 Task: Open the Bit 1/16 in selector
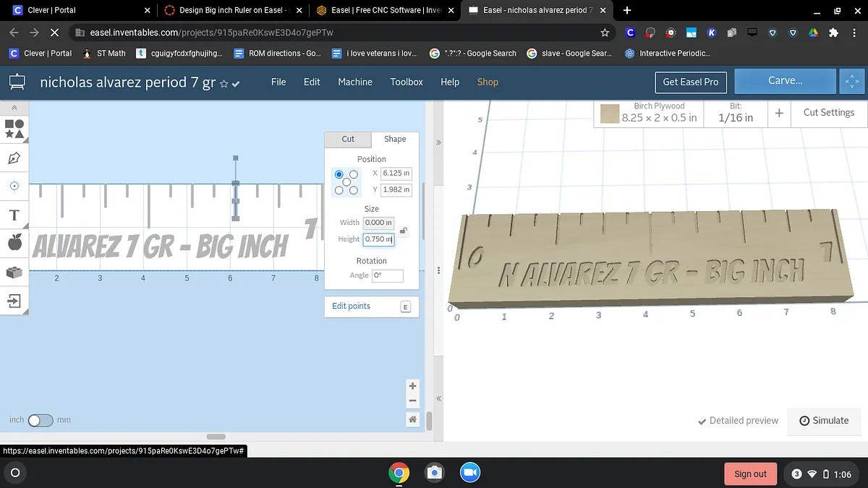pos(736,114)
